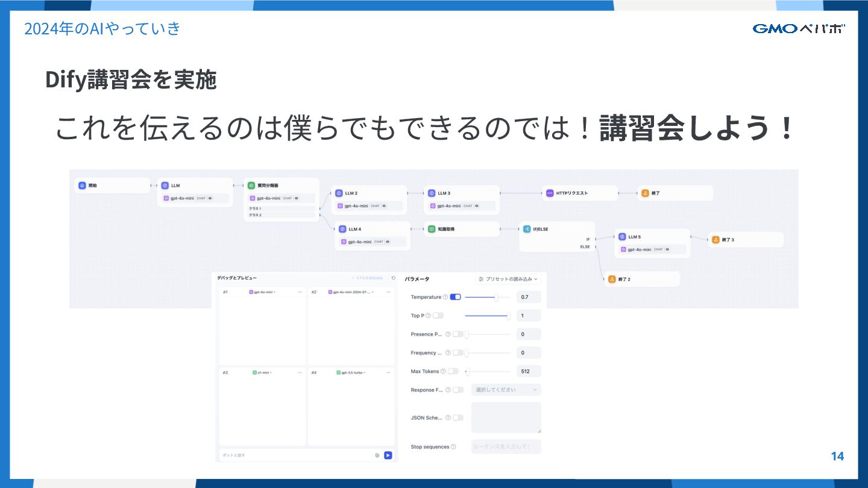Click the GMOペパボ logo
Image resolution: width=868 pixels, height=488 pixels.
point(799,28)
